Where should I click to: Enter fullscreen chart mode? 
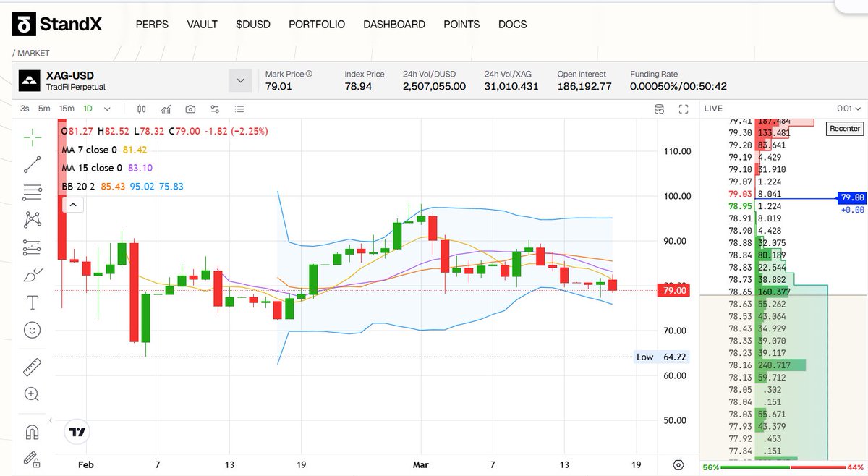[683, 109]
